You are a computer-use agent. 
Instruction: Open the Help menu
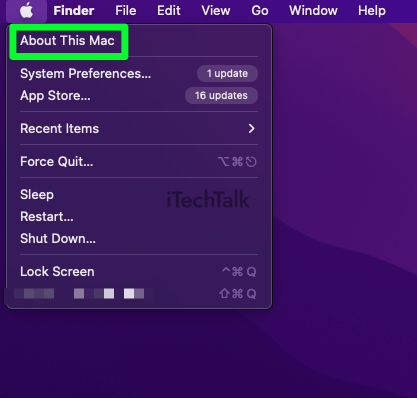point(372,11)
